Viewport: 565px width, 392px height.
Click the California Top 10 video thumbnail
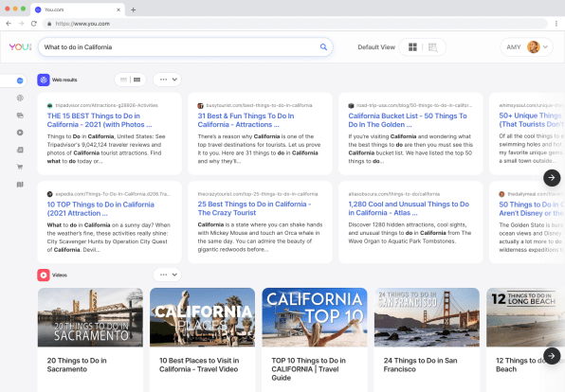pyautogui.click(x=315, y=317)
